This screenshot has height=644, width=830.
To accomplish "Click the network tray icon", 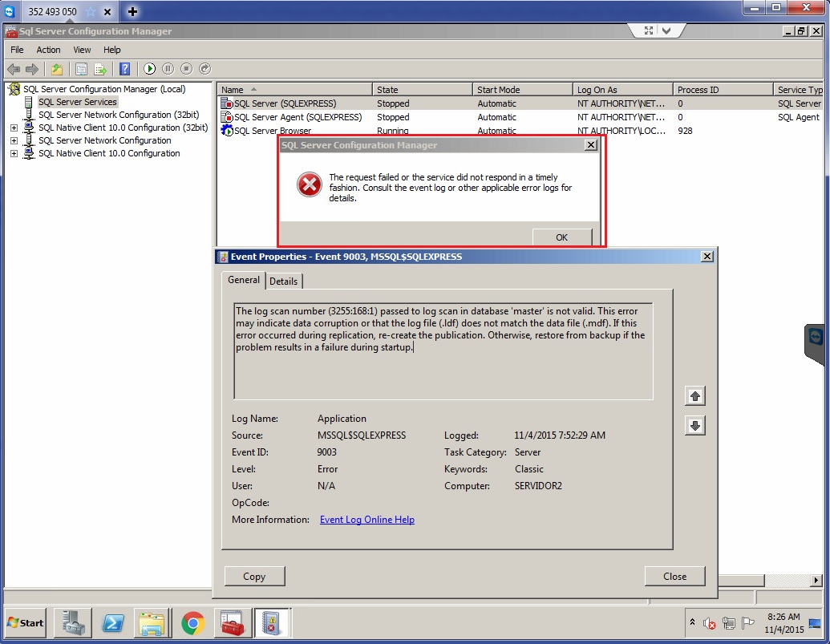I will [x=729, y=623].
